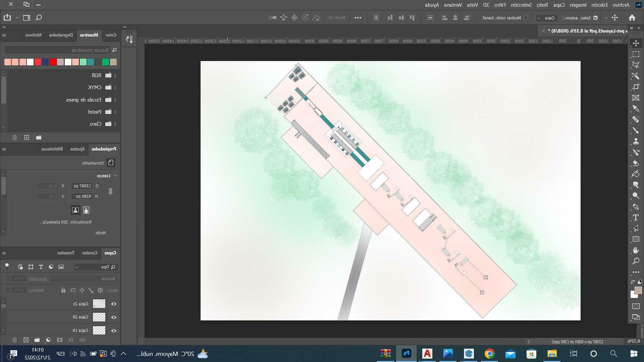Select the Eraser tool
644x362 pixels.
pos(635,163)
